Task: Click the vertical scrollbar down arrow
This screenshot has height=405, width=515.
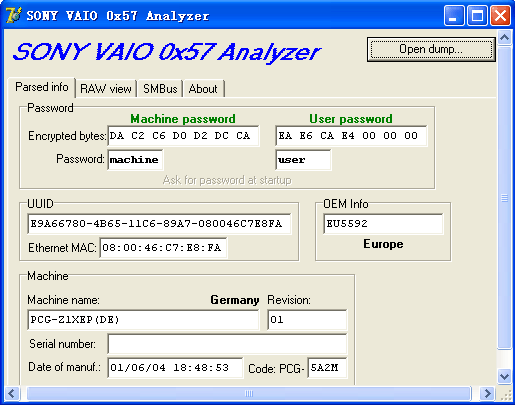Action: [504, 377]
